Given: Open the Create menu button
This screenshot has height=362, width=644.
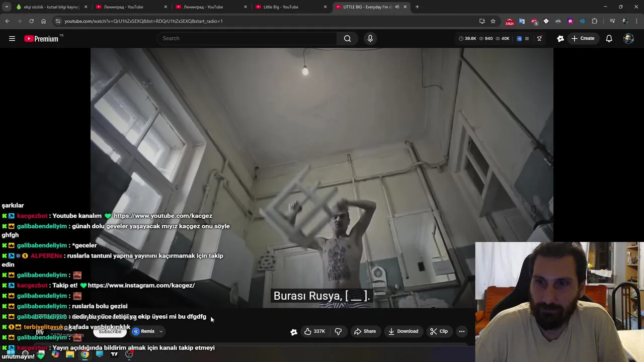Looking at the screenshot, I should [583, 38].
